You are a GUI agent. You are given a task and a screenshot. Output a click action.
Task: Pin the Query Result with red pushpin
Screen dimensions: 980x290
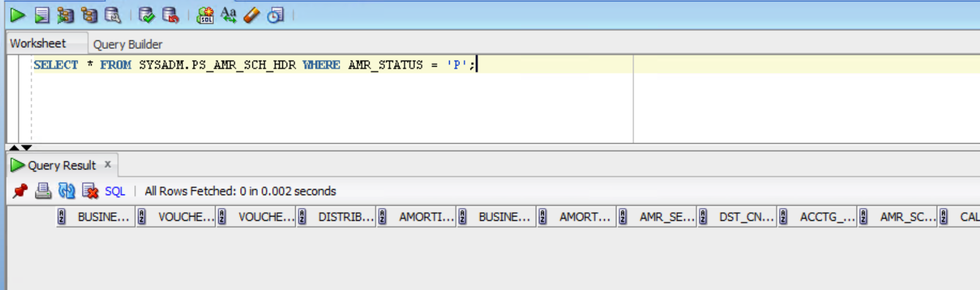tap(20, 191)
